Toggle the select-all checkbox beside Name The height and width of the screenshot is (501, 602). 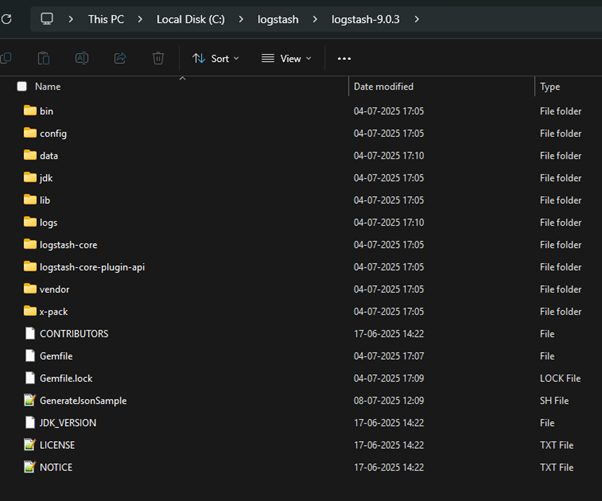(x=22, y=86)
